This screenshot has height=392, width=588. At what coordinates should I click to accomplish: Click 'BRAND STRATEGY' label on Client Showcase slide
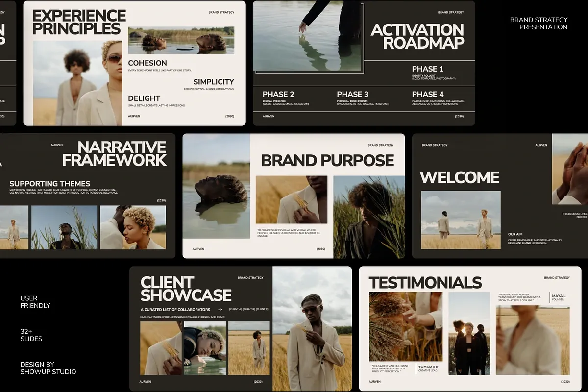[250, 278]
